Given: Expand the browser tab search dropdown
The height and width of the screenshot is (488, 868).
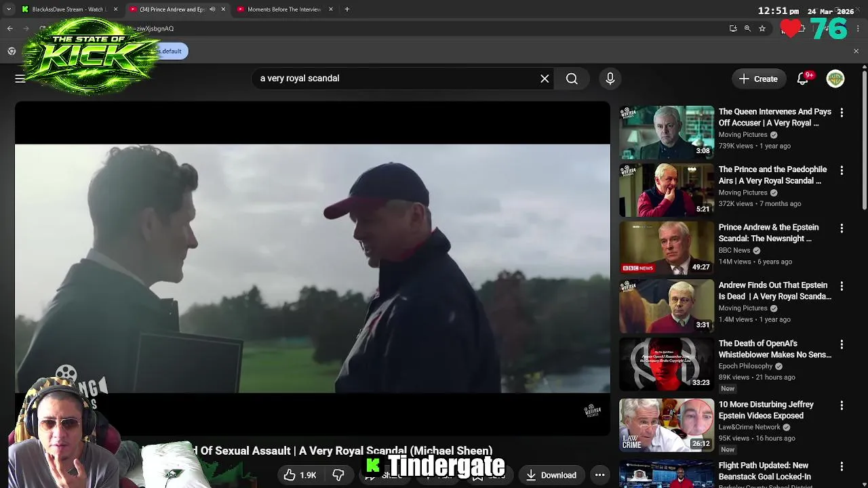Looking at the screenshot, I should pos(8,9).
